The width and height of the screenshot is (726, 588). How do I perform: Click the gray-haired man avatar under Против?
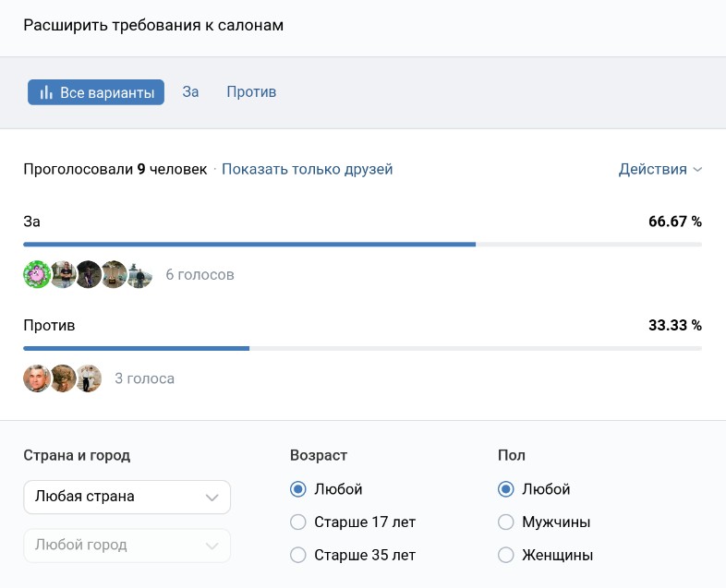pyautogui.click(x=36, y=378)
